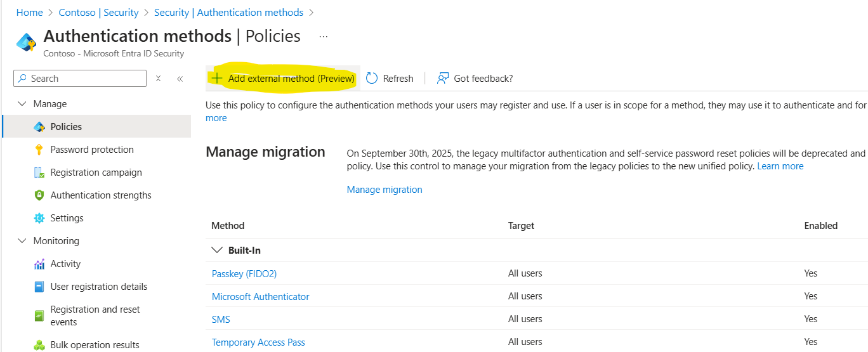Click 'Yes' in Passkey (FIDO2) row

pyautogui.click(x=811, y=273)
